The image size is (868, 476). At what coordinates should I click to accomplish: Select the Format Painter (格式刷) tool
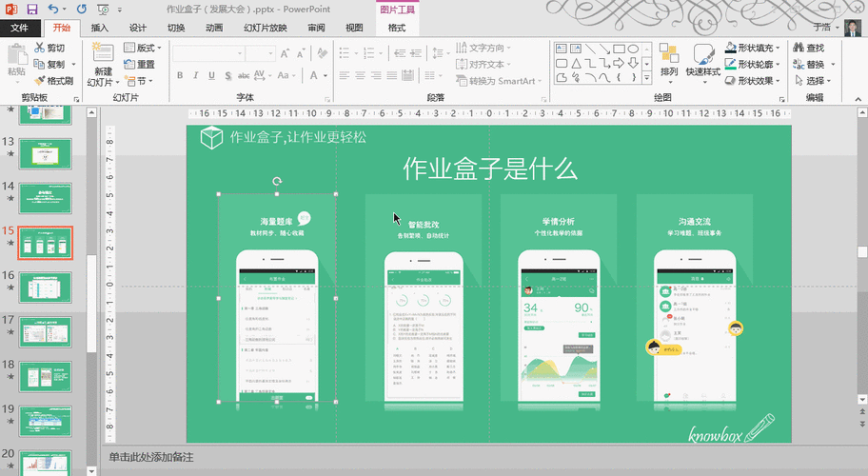[x=53, y=81]
